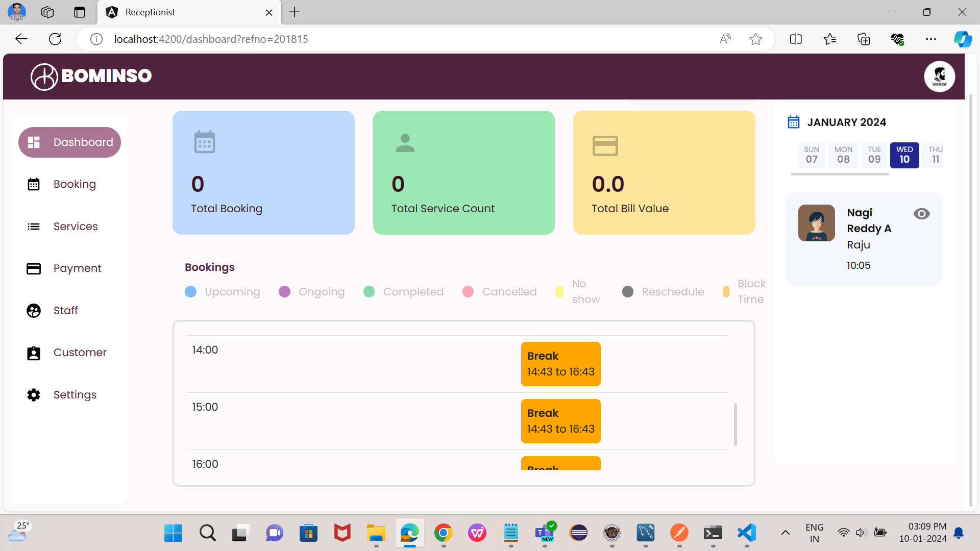Click the Total Booking calendar icon

[x=205, y=142]
